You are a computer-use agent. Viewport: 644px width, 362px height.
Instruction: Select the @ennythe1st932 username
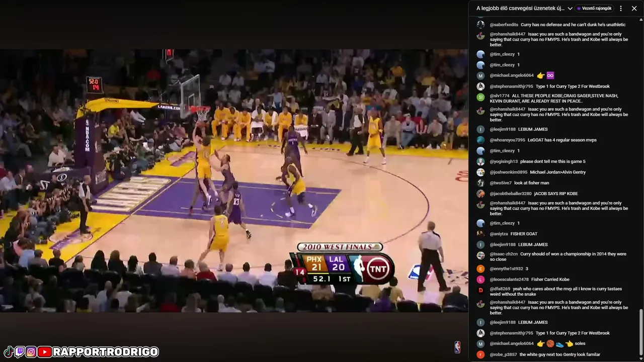pos(506,269)
